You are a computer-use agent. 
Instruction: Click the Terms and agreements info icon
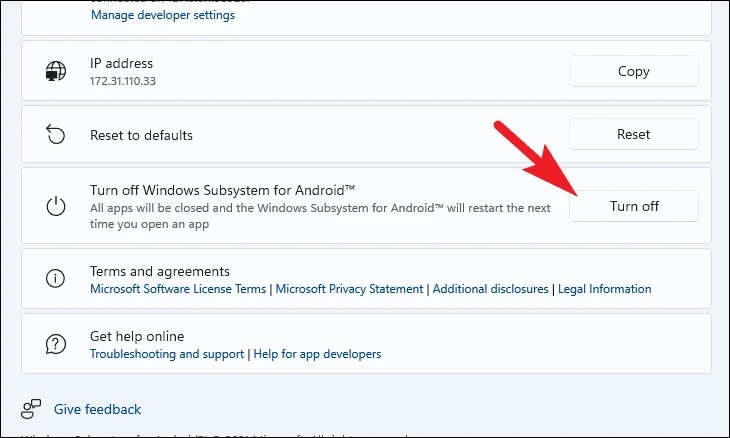tap(55, 278)
